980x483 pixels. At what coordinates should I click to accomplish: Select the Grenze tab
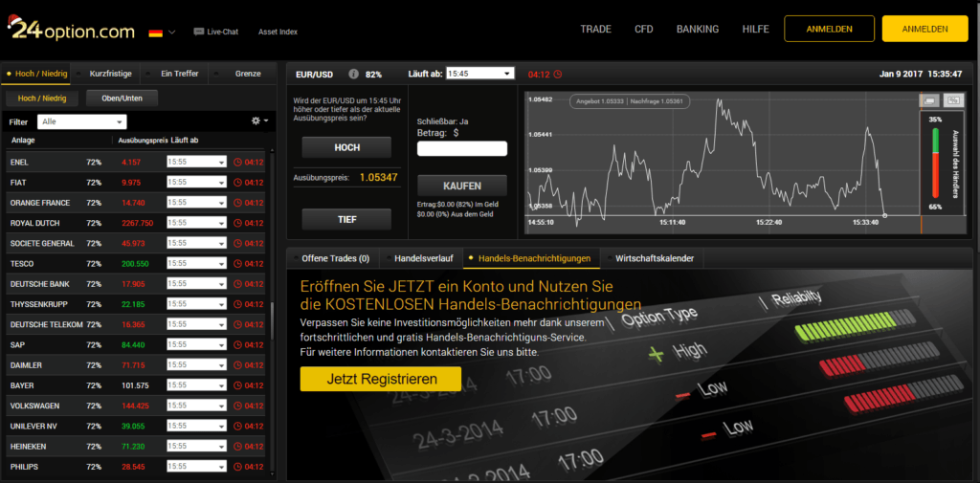(x=242, y=74)
